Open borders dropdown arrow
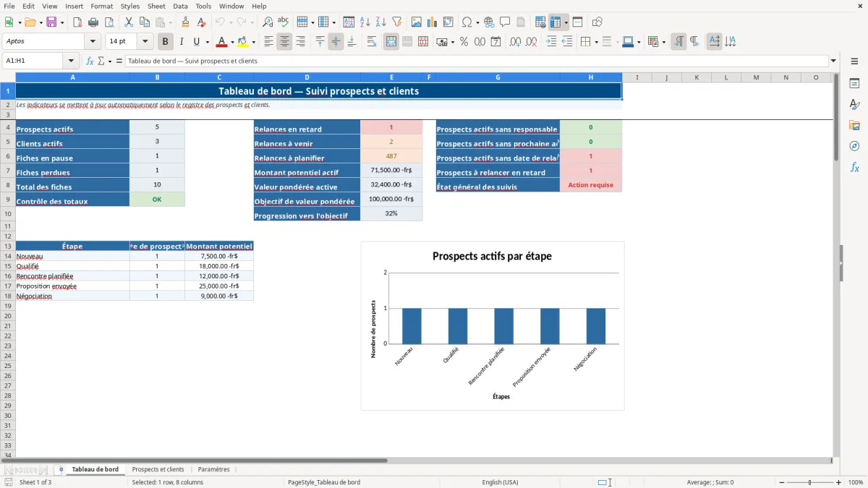Viewport: 868px width, 488px height. (596, 42)
